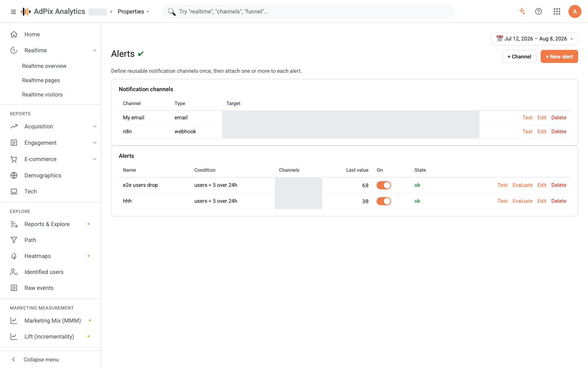Disable the e2e users drop alert toggle
The image size is (588, 368).
pos(384,185)
